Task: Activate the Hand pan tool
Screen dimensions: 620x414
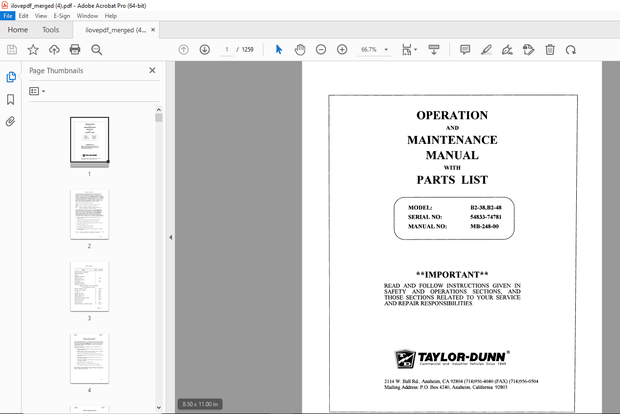Action: [300, 50]
